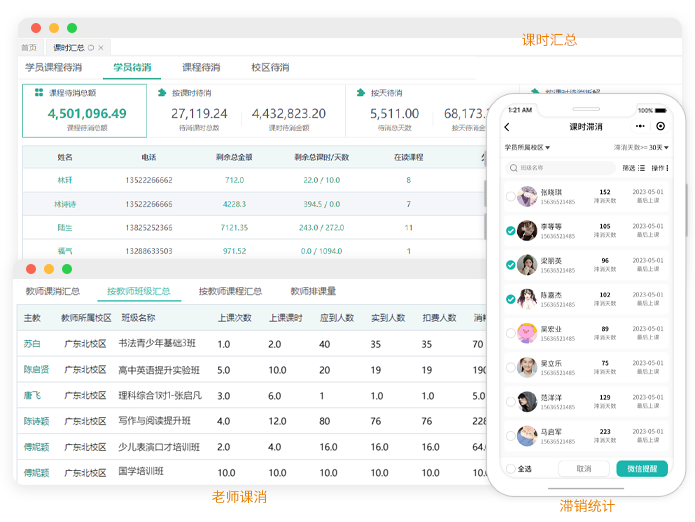This screenshot has height=522, width=695.
Task: Open student link 林玕
Action: coord(65,180)
